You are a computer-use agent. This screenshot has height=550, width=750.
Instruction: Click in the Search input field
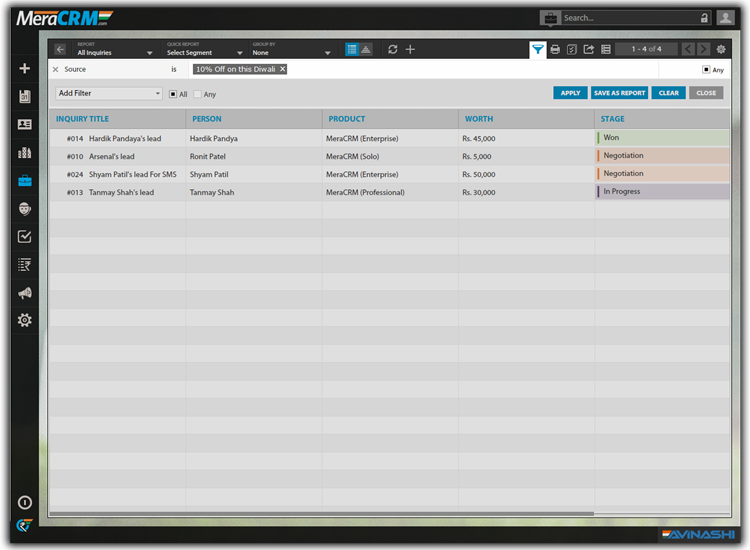coord(630,18)
